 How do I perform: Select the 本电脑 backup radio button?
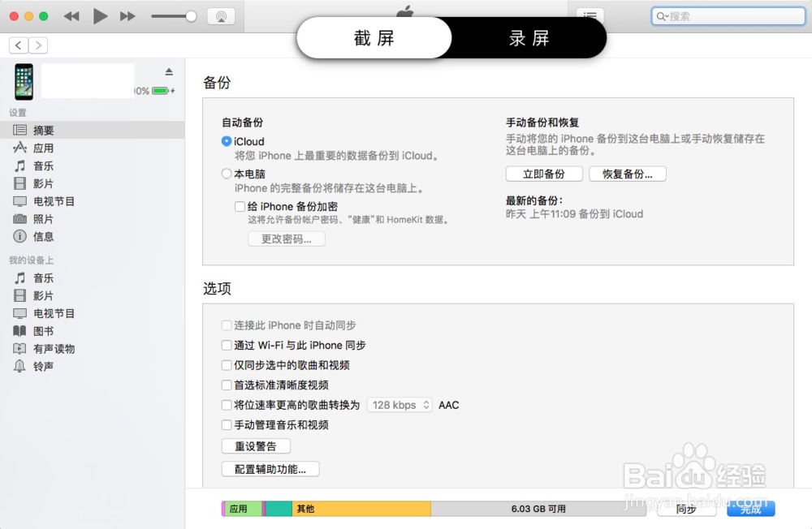point(227,174)
